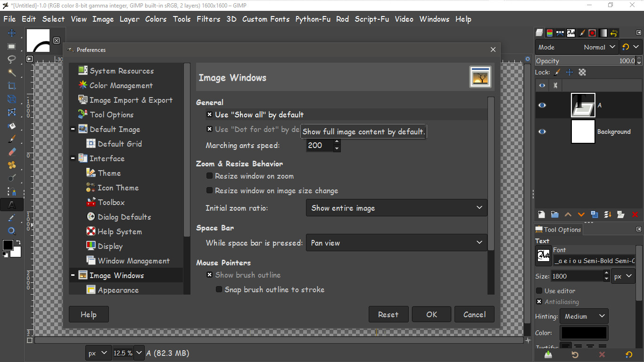Viewport: 644px width, 362px height.
Task: Select the Heal tool
Action: (12, 165)
